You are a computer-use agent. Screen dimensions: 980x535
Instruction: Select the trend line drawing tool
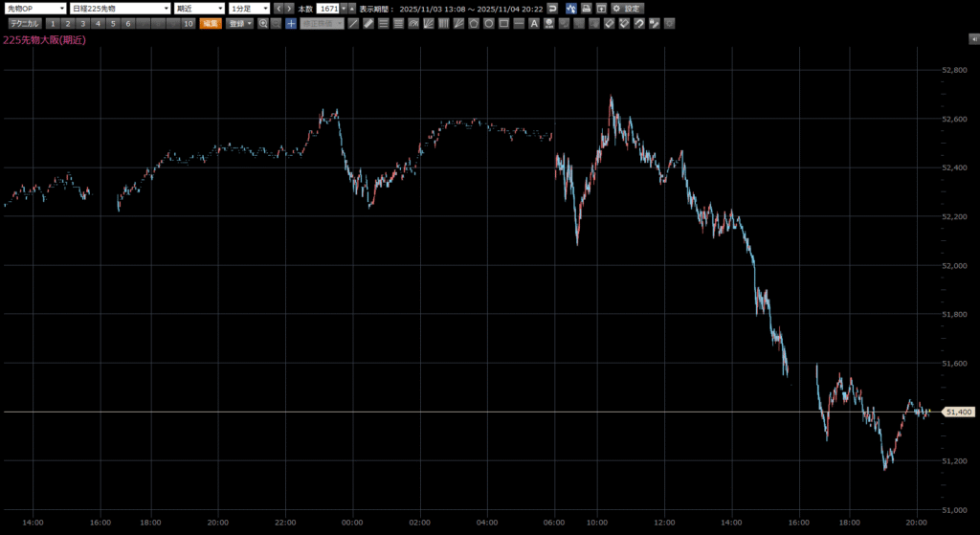pyautogui.click(x=353, y=23)
